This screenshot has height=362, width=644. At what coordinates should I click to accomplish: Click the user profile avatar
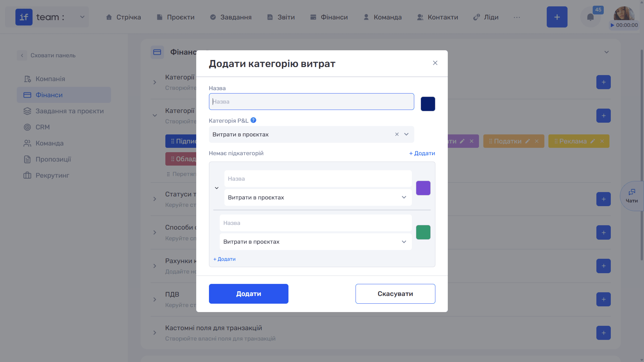(x=624, y=13)
